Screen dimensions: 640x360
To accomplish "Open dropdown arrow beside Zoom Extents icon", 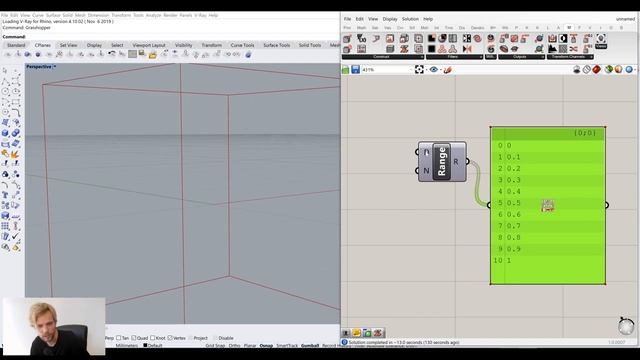I will (x=426, y=70).
